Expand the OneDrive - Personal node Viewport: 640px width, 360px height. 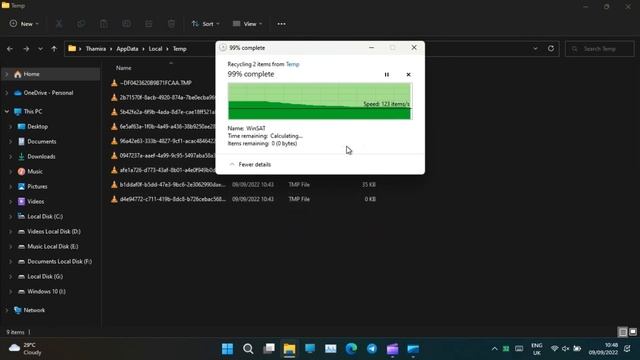tap(7, 93)
